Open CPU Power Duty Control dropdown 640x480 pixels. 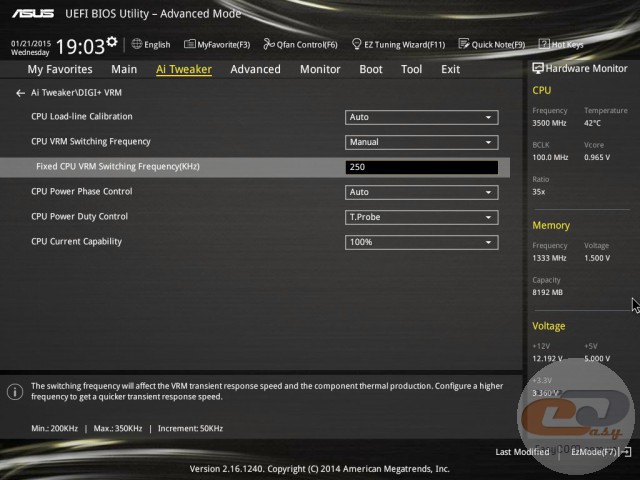(422, 217)
